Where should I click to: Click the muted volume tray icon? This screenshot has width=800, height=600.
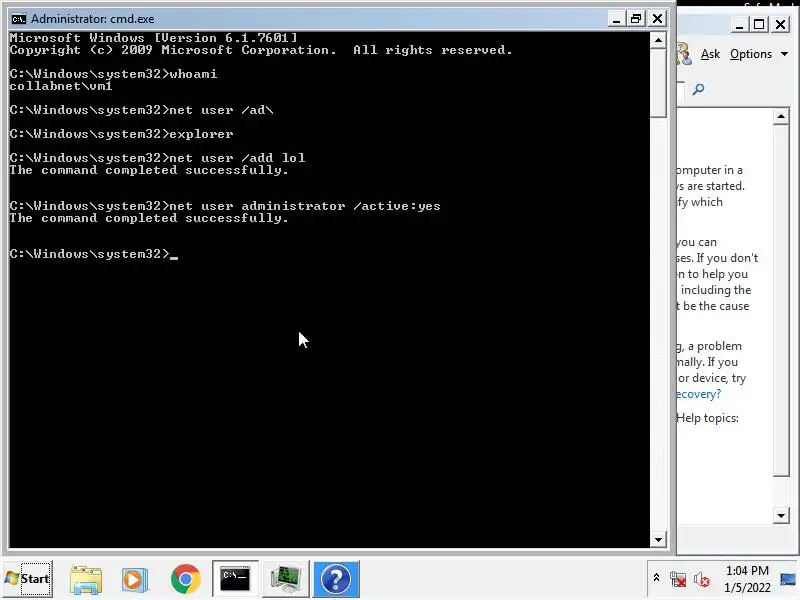(702, 580)
